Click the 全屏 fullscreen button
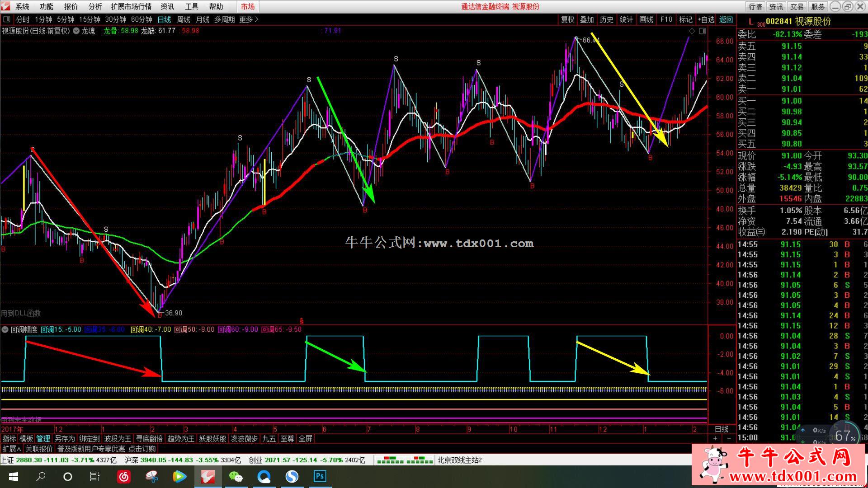Image resolution: width=868 pixels, height=488 pixels. point(306,438)
